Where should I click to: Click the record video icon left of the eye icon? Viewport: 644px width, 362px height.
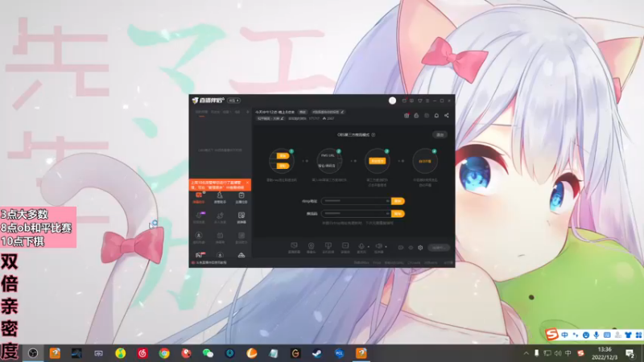[401, 248]
